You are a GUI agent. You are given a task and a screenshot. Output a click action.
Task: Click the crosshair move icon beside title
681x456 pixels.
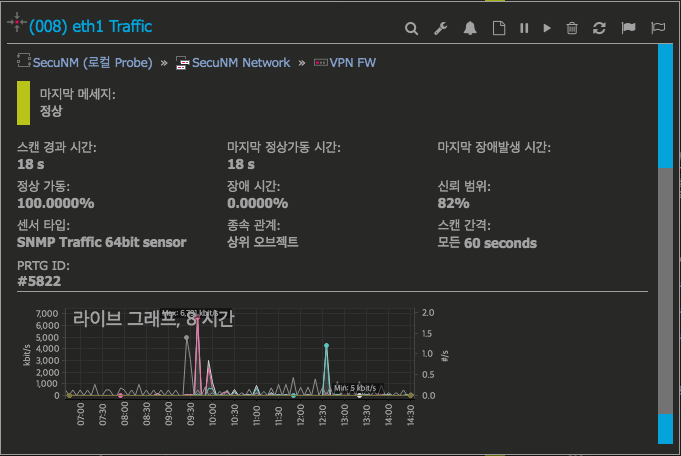pyautogui.click(x=17, y=22)
